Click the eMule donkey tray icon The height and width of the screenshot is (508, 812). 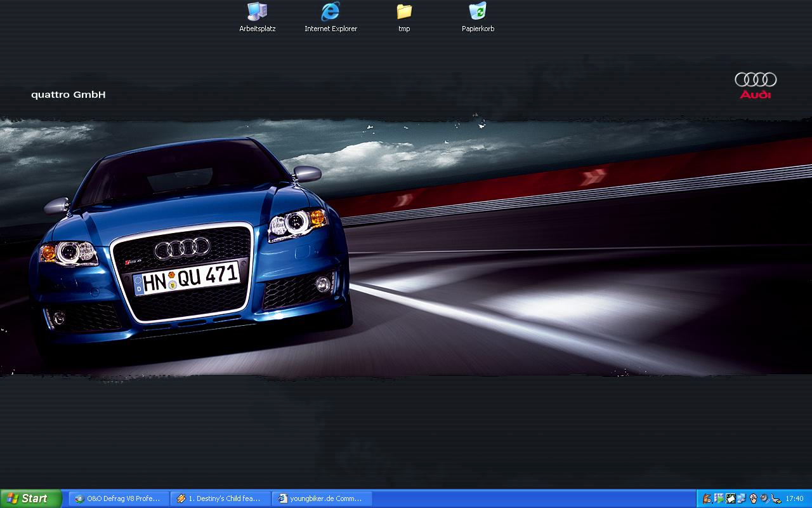pyautogui.click(x=707, y=498)
